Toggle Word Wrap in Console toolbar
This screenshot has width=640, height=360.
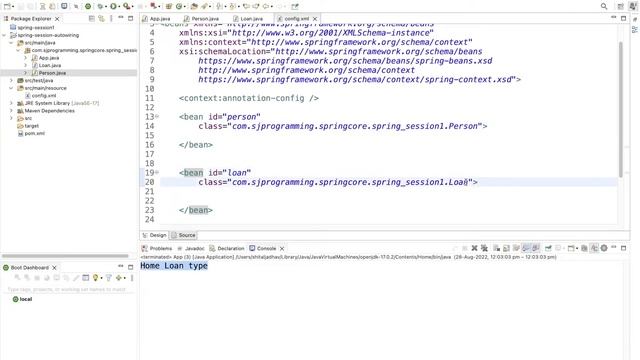click(516, 248)
